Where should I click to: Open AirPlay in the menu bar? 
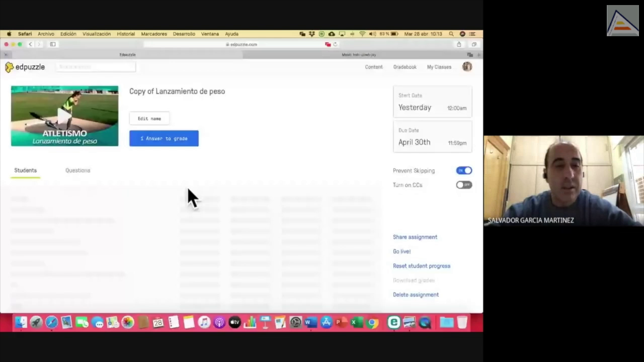342,34
